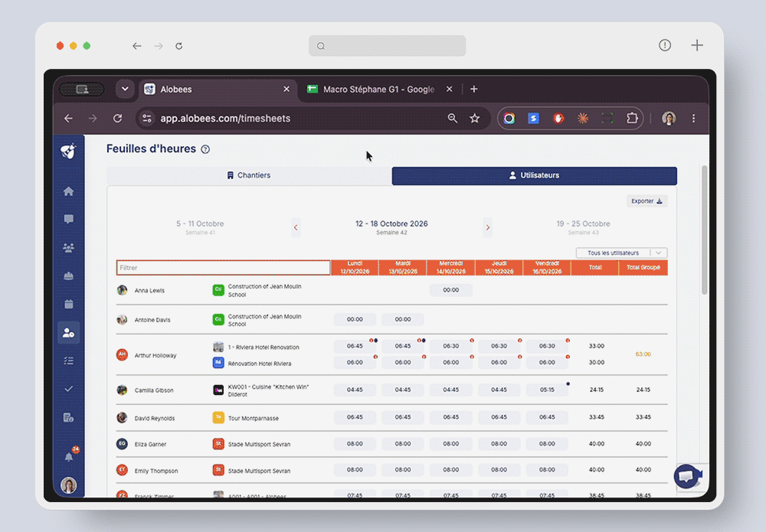Screen dimensions: 766x532
Task: Click the Exporter button
Action: (x=647, y=201)
